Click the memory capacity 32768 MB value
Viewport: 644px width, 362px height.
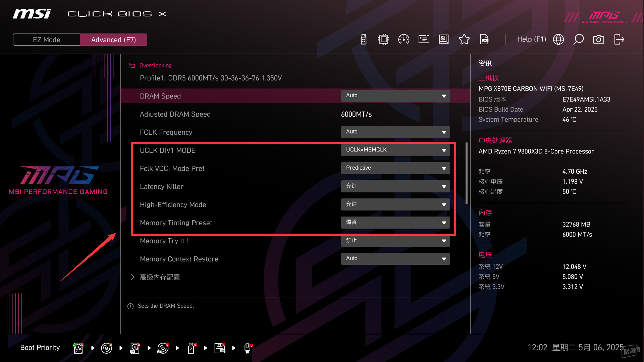[x=576, y=225]
